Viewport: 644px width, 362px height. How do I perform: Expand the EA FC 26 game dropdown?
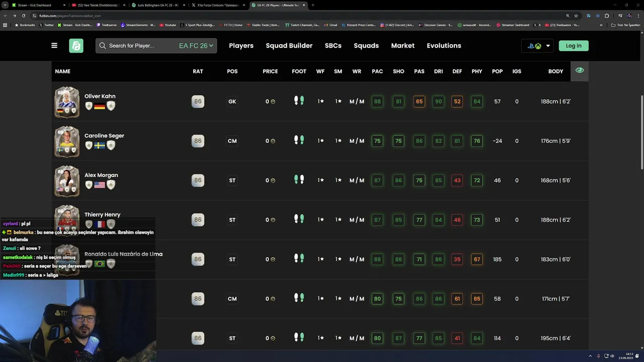click(x=196, y=46)
